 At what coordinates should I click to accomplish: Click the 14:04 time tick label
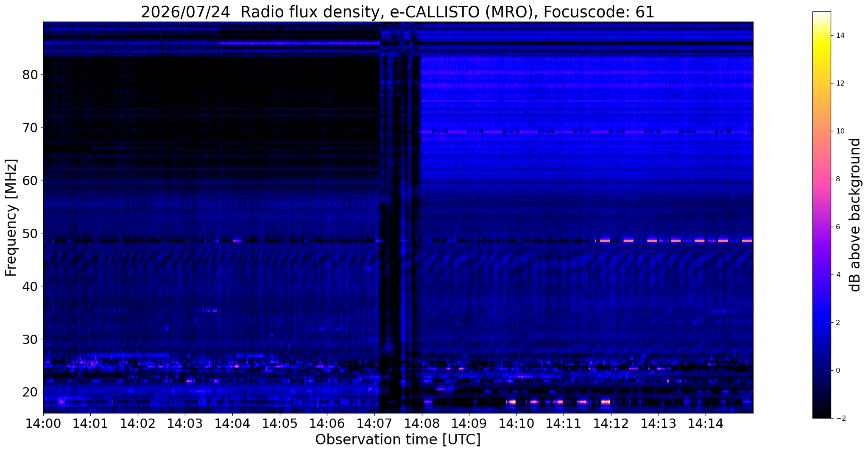coord(232,424)
